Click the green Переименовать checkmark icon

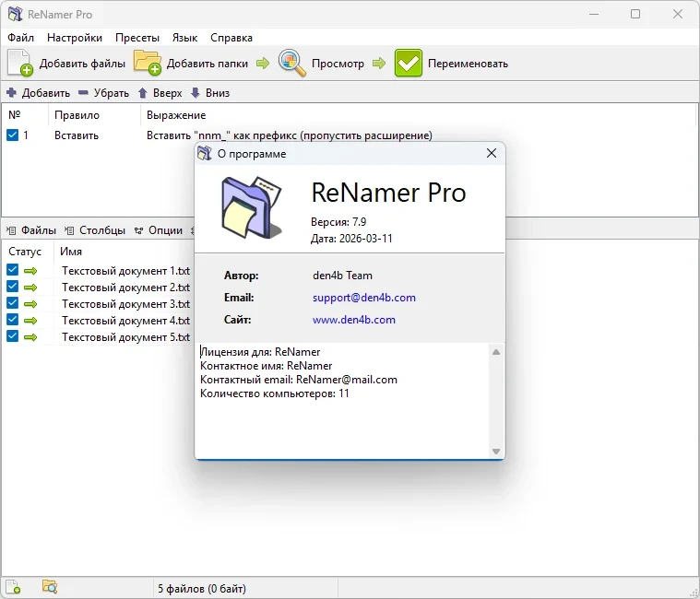408,63
